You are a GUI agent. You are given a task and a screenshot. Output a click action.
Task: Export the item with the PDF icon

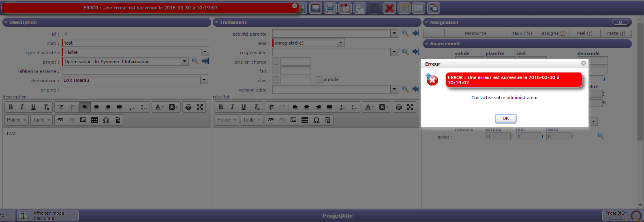tap(345, 8)
